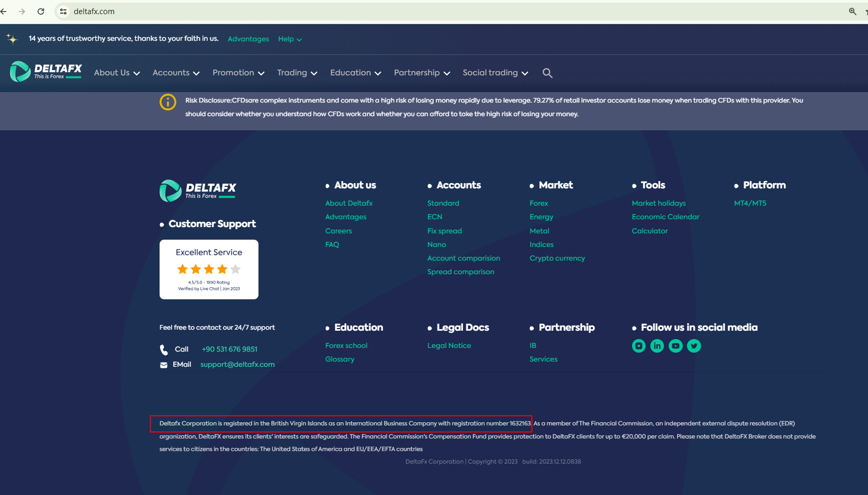Image resolution: width=868 pixels, height=495 pixels.
Task: Click the Excellent Service rating card
Action: click(x=209, y=269)
